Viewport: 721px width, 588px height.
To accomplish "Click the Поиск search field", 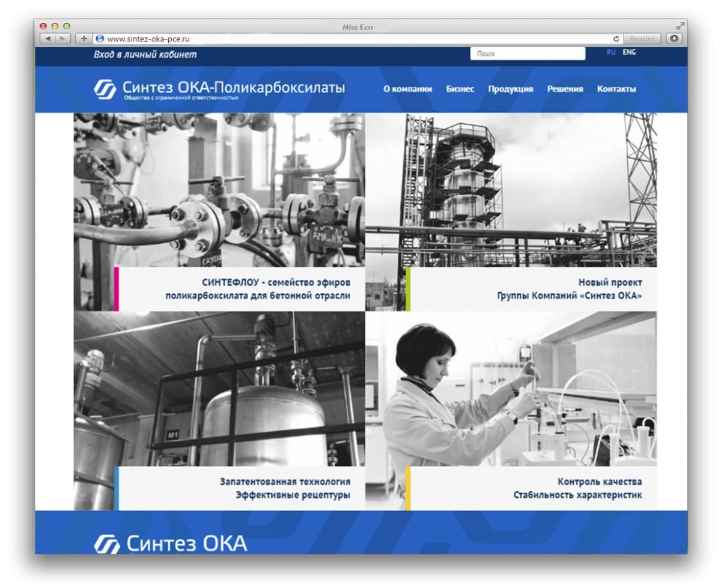I will (527, 53).
